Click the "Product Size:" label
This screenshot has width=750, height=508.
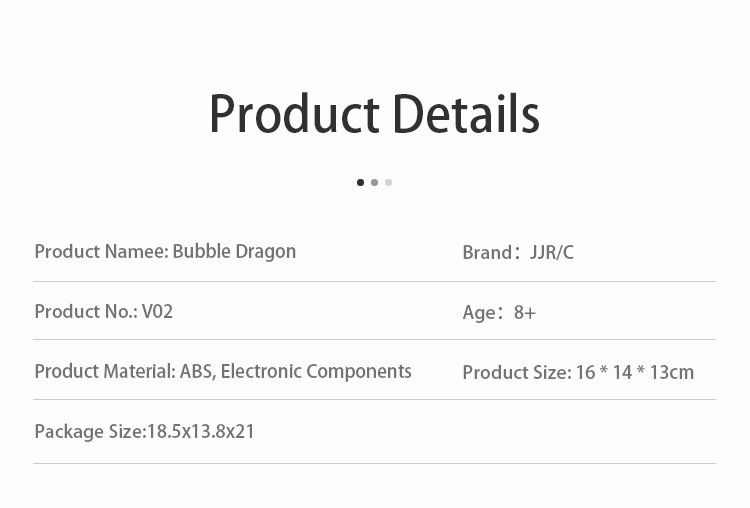click(516, 372)
